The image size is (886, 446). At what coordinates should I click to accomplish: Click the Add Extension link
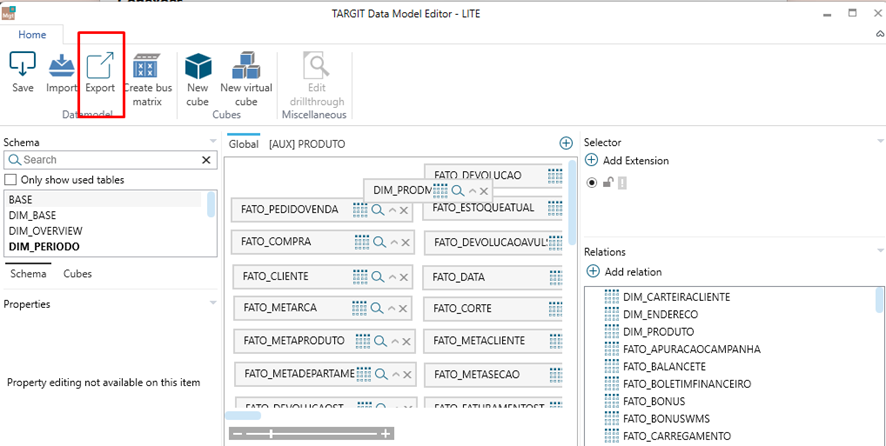pos(636,161)
